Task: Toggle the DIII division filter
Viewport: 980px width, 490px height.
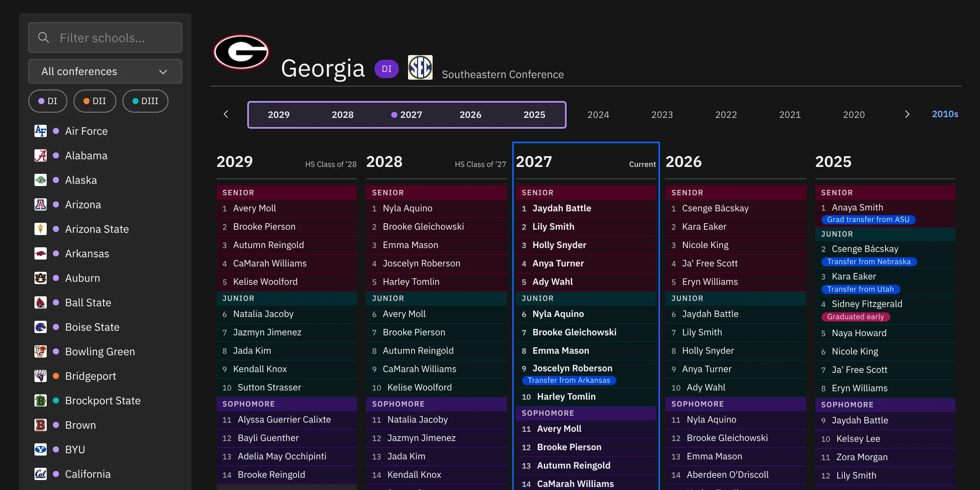Action: [x=145, y=101]
